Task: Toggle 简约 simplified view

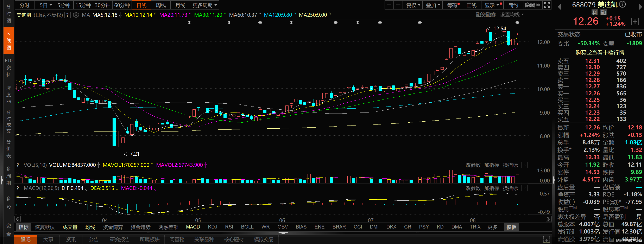Action: point(513,5)
